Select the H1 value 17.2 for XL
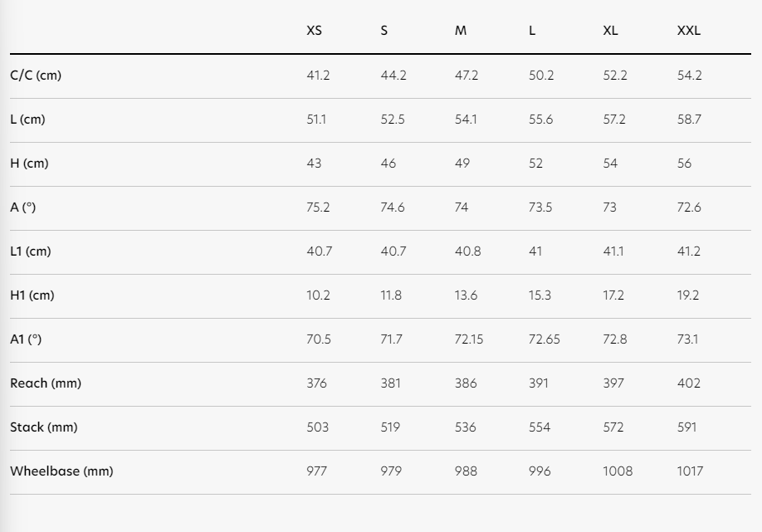The height and width of the screenshot is (532, 762). 614,295
